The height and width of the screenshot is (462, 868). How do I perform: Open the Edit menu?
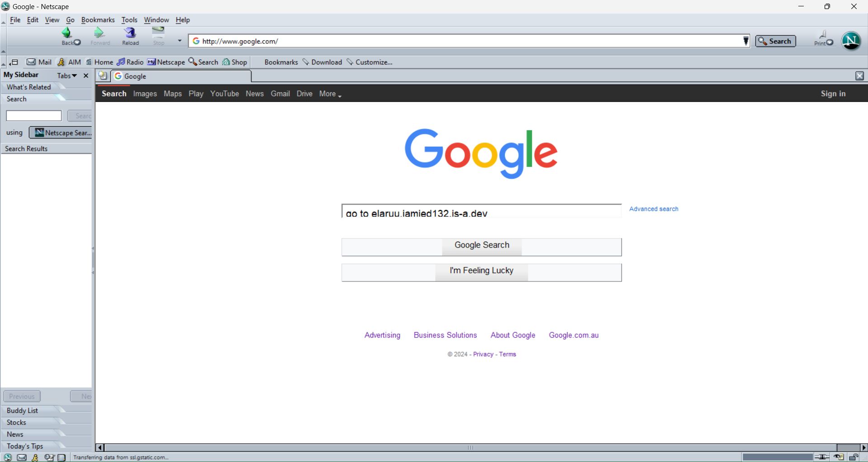point(33,20)
